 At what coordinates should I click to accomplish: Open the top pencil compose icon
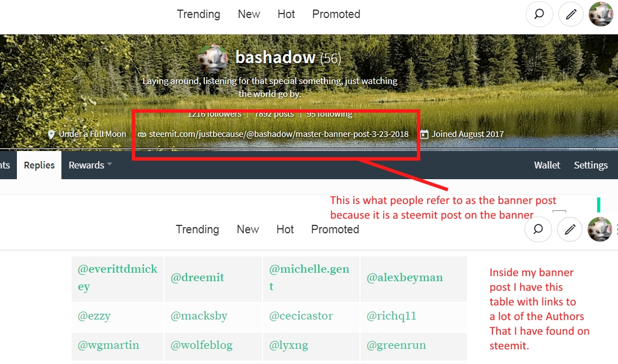(x=571, y=14)
